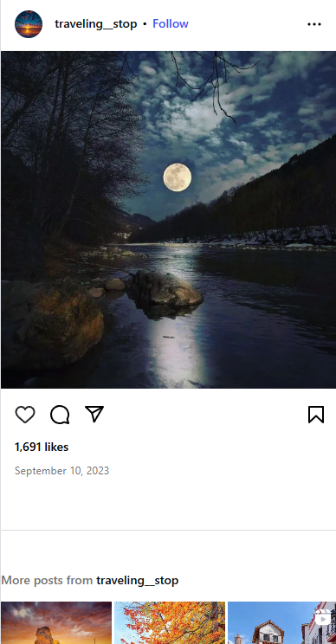Open the orange autumn tree thumbnail
Image resolution: width=336 pixels, height=644 pixels.
(170, 622)
